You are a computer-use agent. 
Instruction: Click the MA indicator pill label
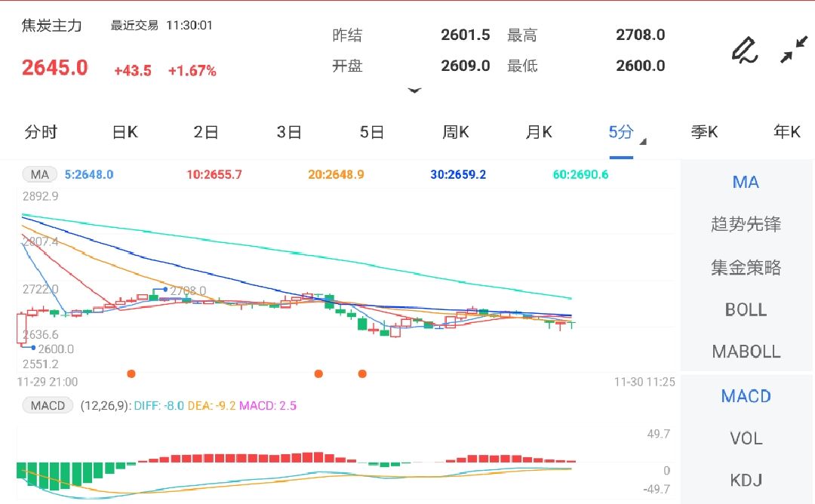tap(39, 174)
